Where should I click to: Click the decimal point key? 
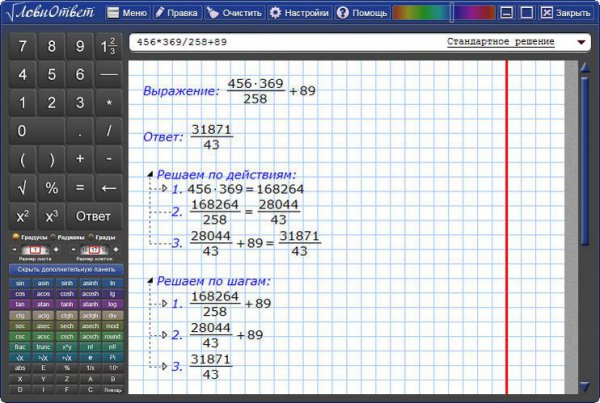tap(80, 131)
